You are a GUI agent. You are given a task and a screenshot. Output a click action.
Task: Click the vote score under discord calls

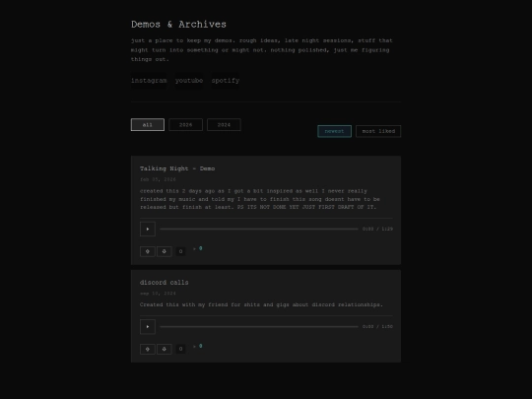tap(180, 349)
